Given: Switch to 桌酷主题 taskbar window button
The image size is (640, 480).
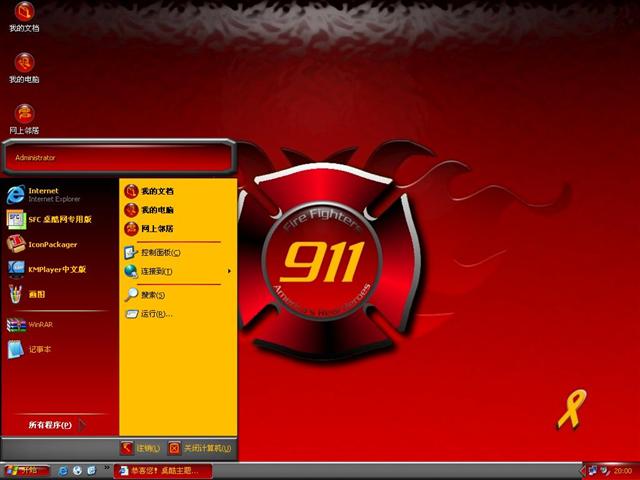Looking at the screenshot, I should pos(162,471).
